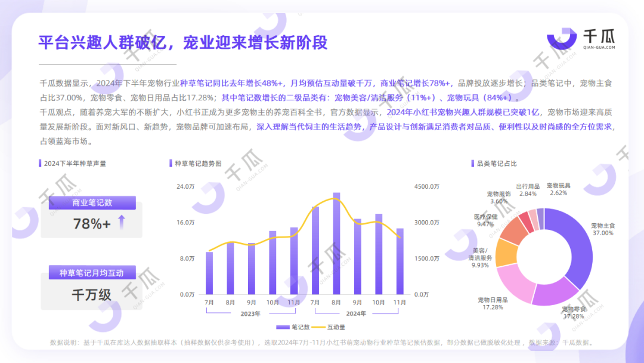Click the 品类笔记占比 section heading
Image resolution: width=644 pixels, height=363 pixels.
(497, 164)
